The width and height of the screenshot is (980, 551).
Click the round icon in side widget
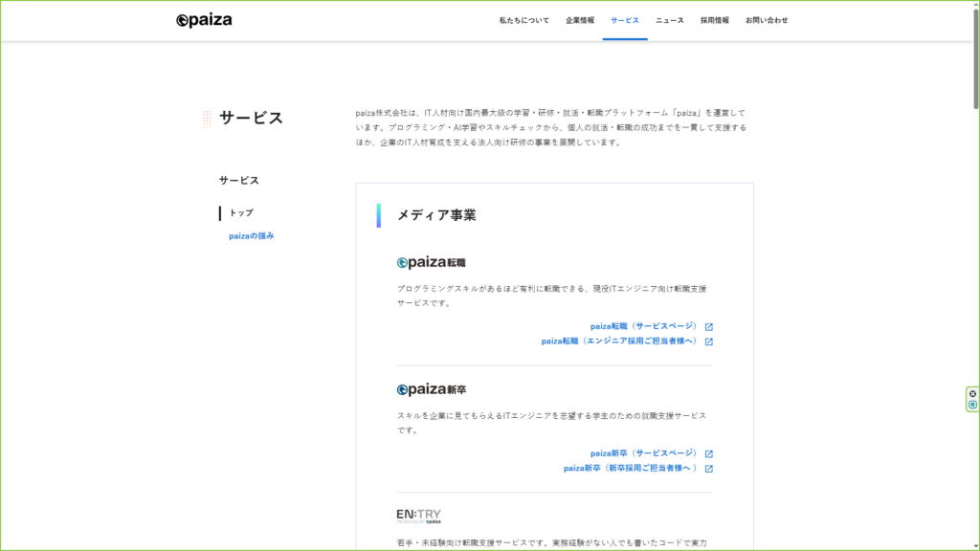point(972,405)
